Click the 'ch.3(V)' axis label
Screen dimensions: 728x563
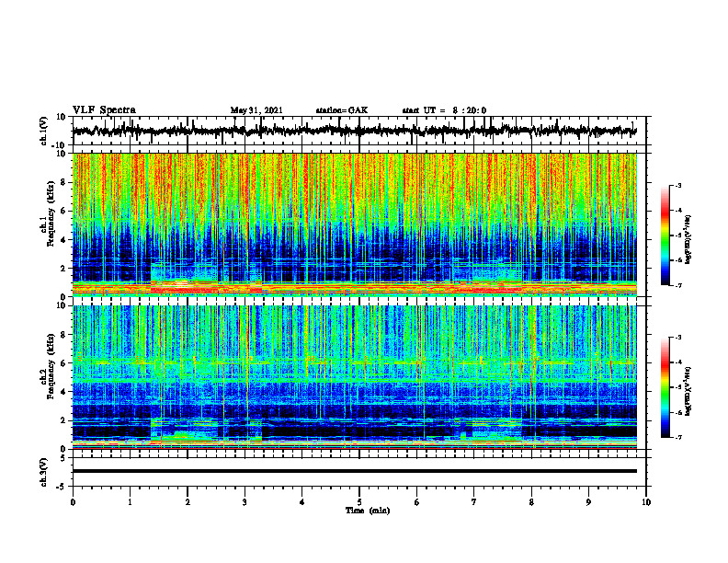point(43,473)
